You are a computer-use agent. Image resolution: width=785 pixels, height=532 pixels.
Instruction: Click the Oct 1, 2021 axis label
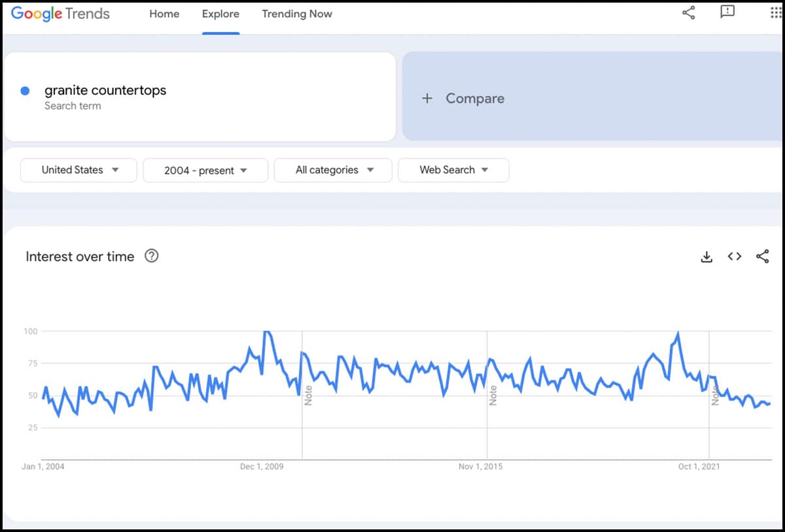699,467
